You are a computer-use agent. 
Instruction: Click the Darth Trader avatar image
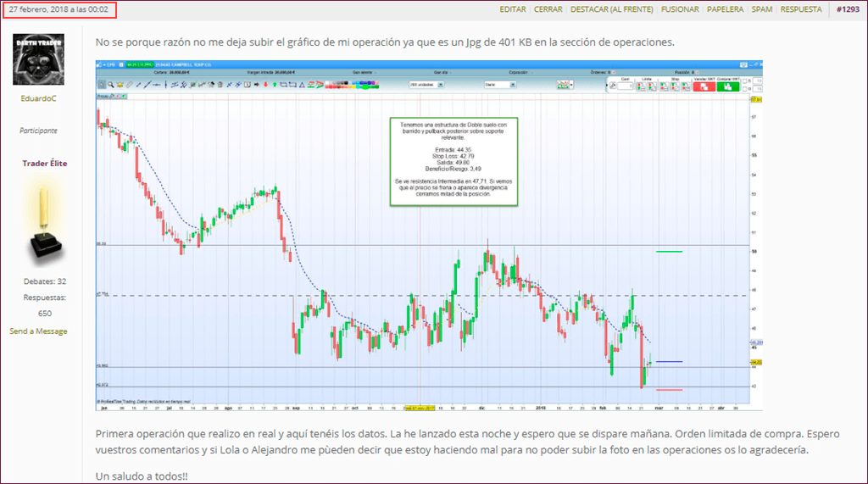coord(38,60)
